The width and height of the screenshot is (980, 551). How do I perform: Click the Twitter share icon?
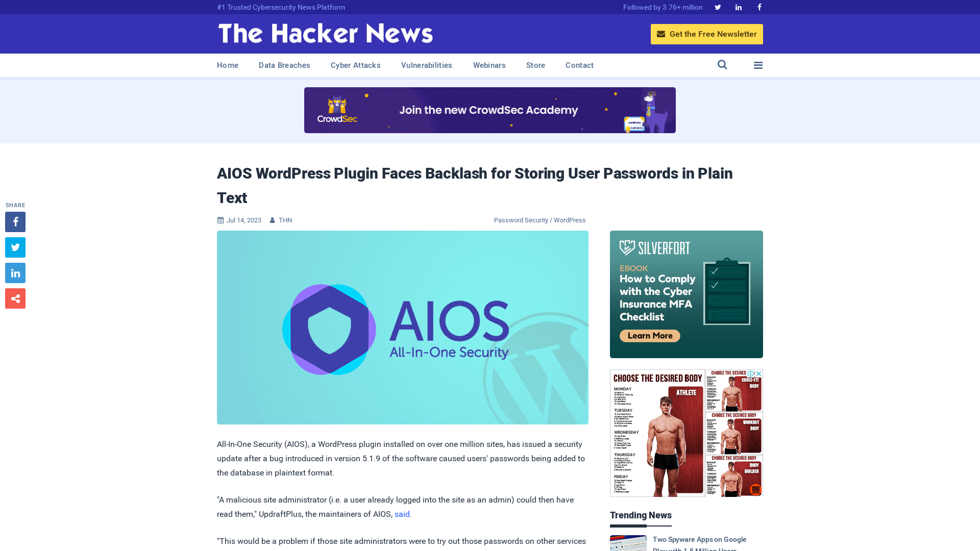coord(15,247)
